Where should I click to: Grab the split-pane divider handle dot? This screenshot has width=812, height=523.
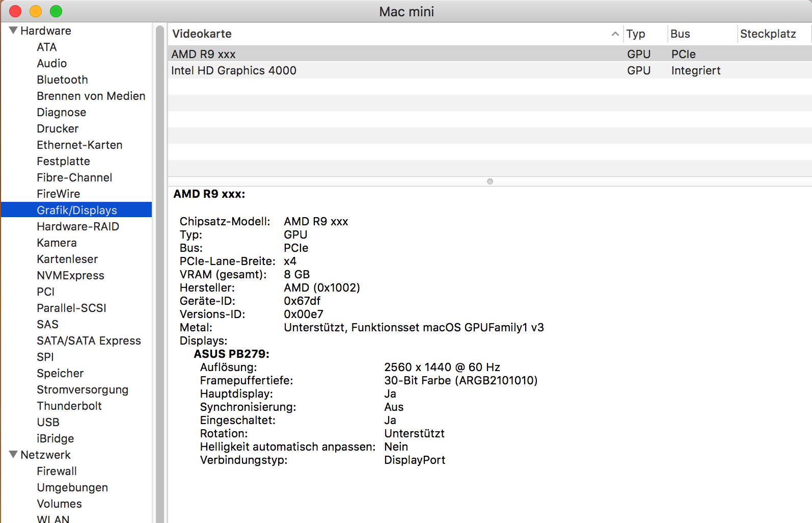(490, 181)
